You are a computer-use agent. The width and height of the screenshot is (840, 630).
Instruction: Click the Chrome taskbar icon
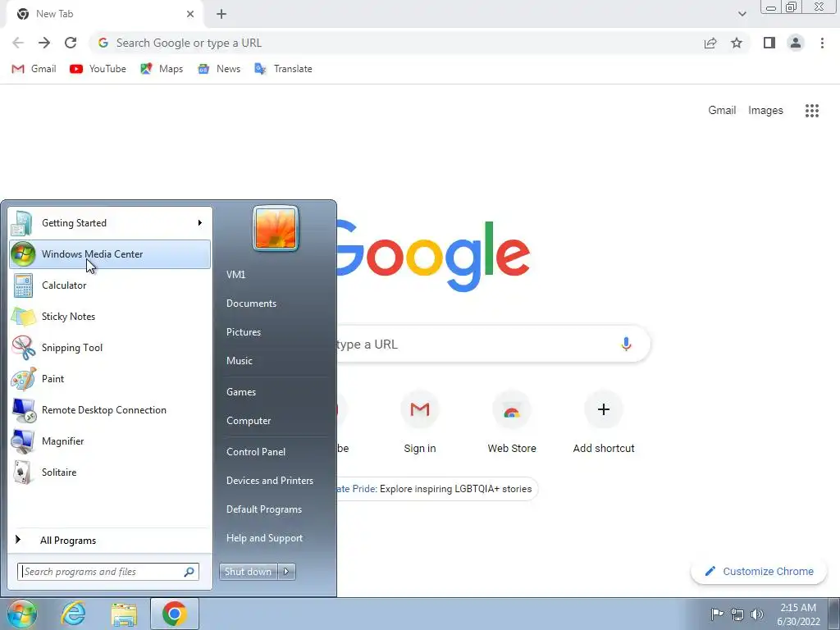pyautogui.click(x=174, y=614)
